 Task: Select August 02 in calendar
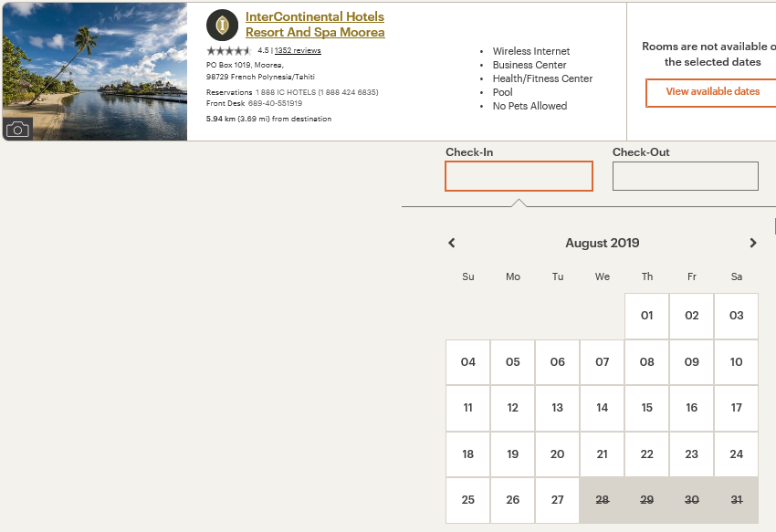691,316
